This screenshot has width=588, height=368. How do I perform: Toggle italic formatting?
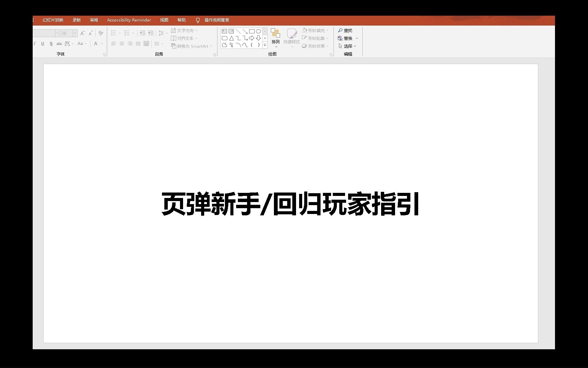point(34,44)
